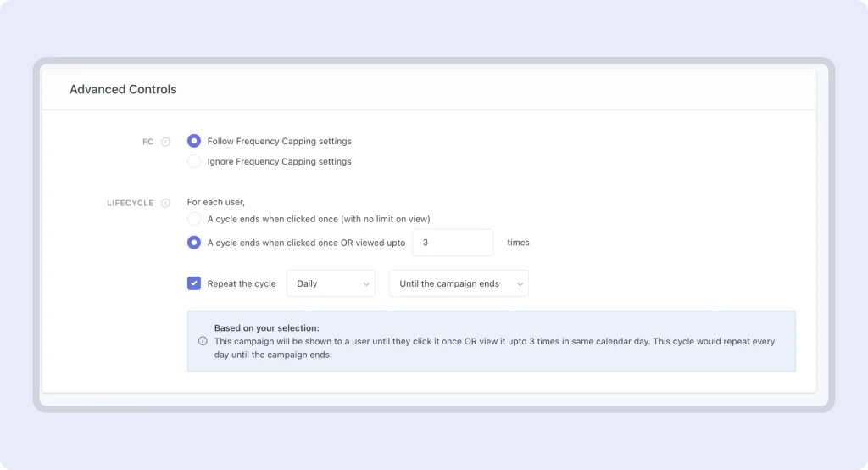Select the 'with no limit on view' cycle option
This screenshot has width=868, height=470.
tap(194, 219)
